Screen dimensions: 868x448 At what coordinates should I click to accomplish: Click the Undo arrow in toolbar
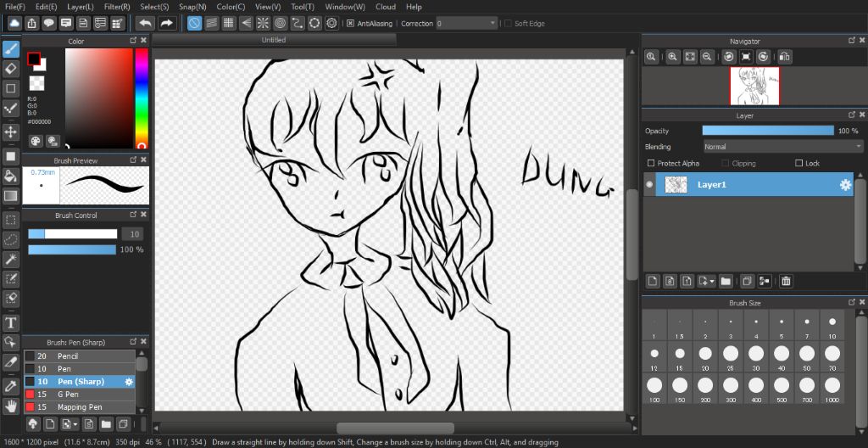click(x=146, y=23)
